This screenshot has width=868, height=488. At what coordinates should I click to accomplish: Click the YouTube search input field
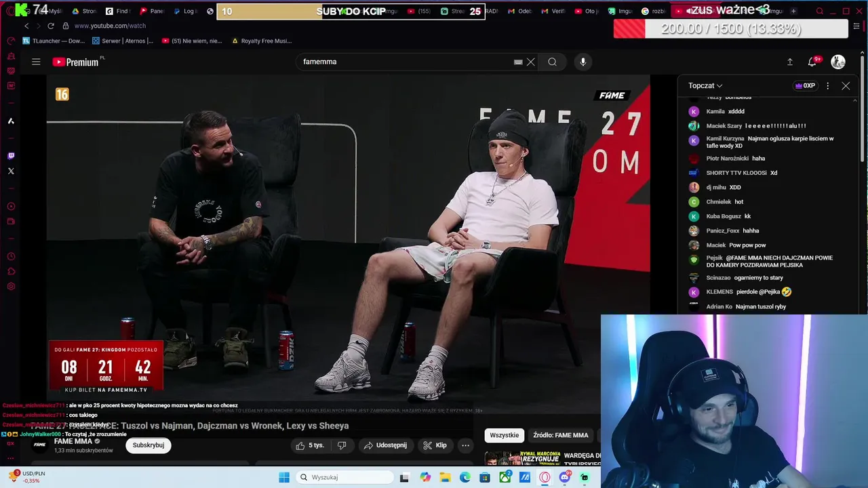pyautogui.click(x=407, y=62)
